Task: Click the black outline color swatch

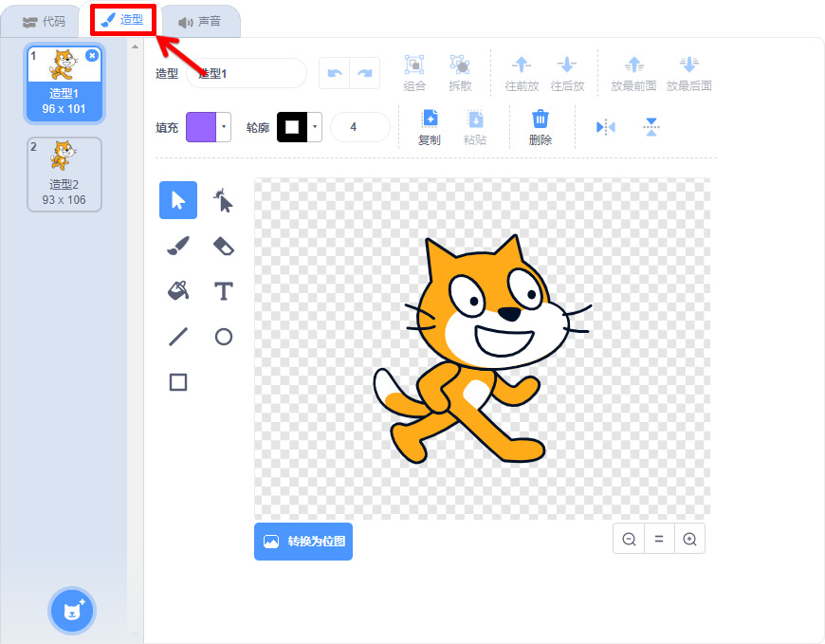Action: (292, 127)
